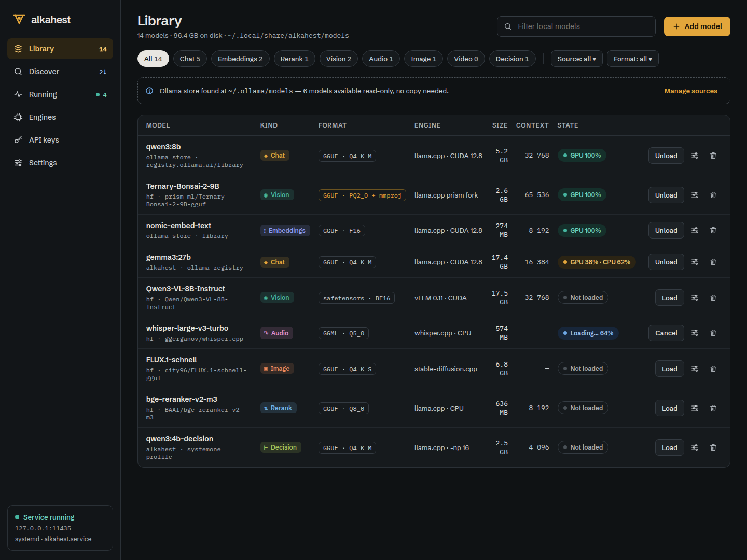Viewport: 747px width, 560px height.
Task: Filter by Audio 1 chip
Action: tap(381, 59)
